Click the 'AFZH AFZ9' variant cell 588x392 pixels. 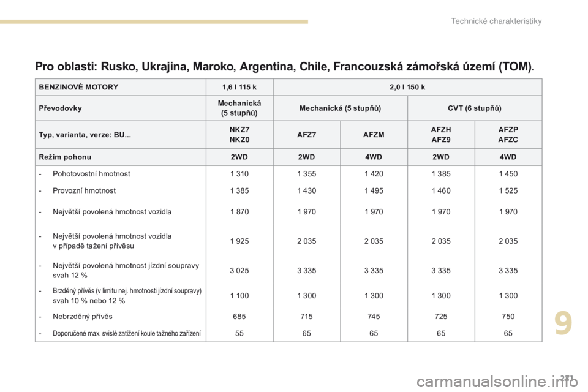[x=441, y=135]
